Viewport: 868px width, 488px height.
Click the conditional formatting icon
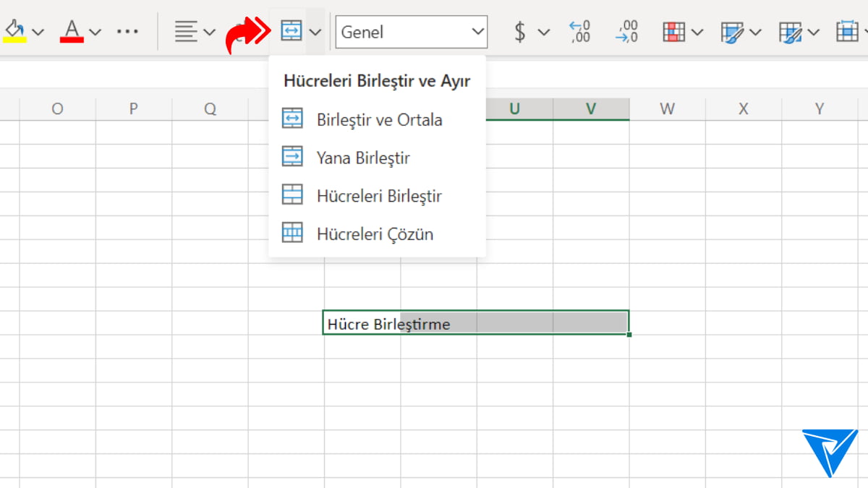[x=674, y=32]
